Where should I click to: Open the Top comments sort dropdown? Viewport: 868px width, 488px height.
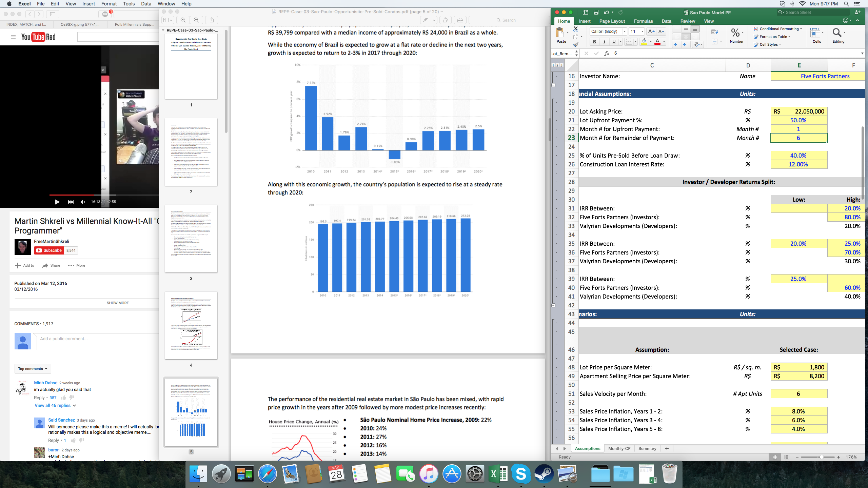click(x=33, y=369)
